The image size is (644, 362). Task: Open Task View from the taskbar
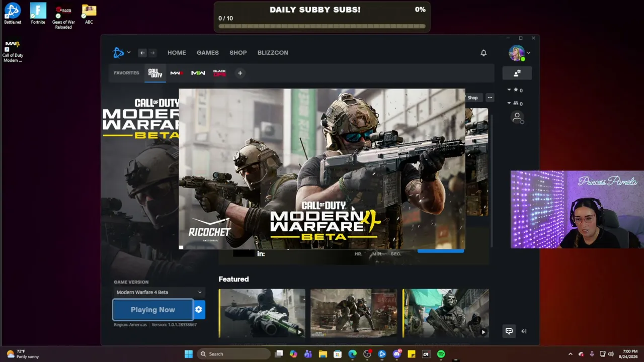pos(279,354)
